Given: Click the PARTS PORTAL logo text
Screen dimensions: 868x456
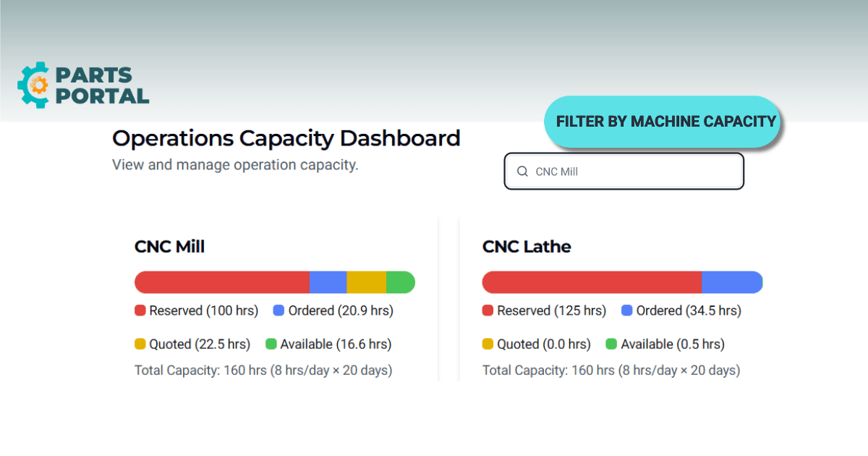Looking at the screenshot, I should point(102,85).
